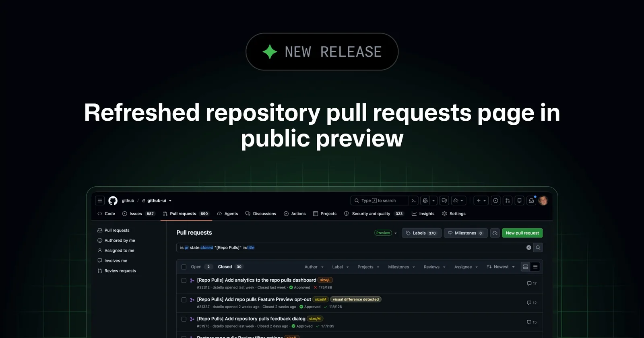This screenshot has width=644, height=338.
Task: Open the Discussions tab
Action: (x=260, y=214)
